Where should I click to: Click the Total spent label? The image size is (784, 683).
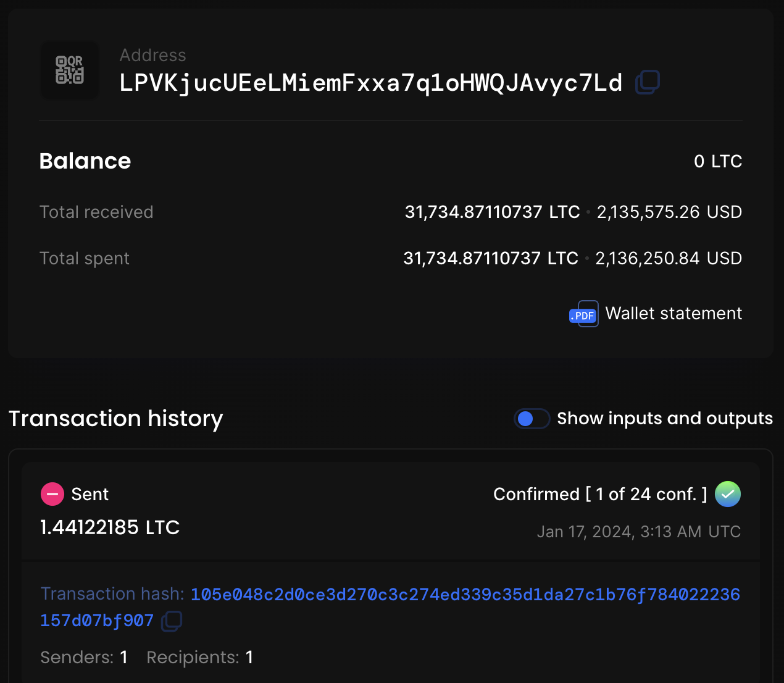pos(85,258)
